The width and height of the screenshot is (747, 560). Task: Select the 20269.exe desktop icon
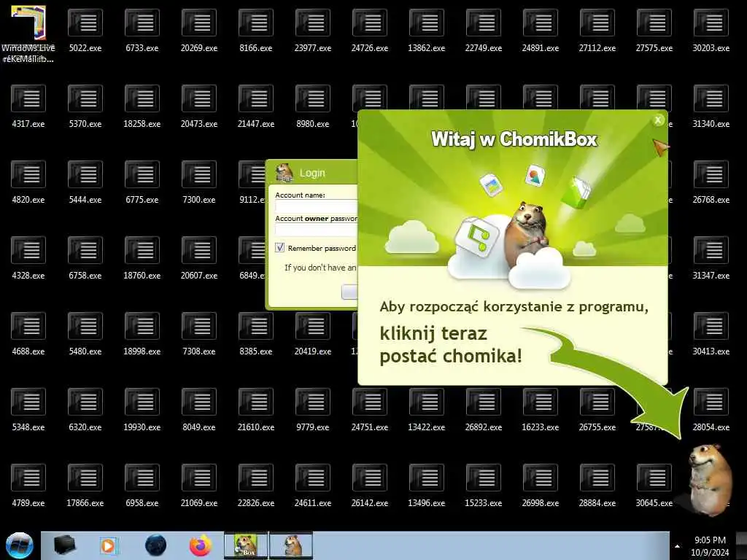[x=199, y=31]
